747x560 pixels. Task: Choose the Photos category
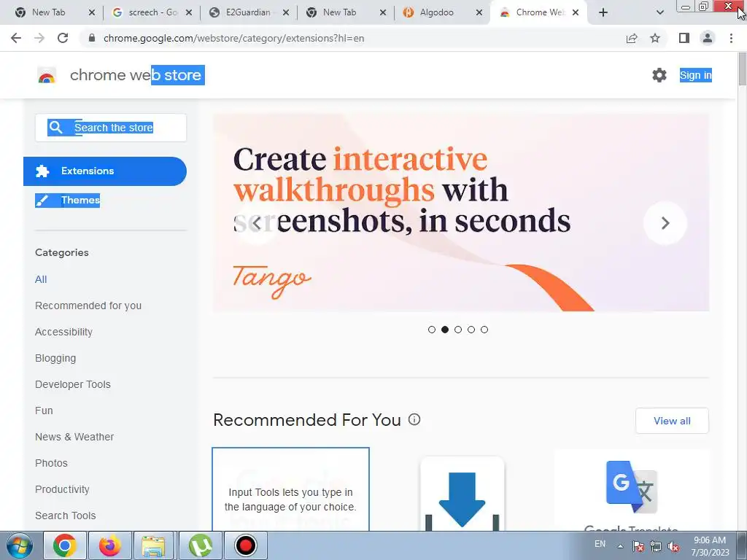coord(52,462)
